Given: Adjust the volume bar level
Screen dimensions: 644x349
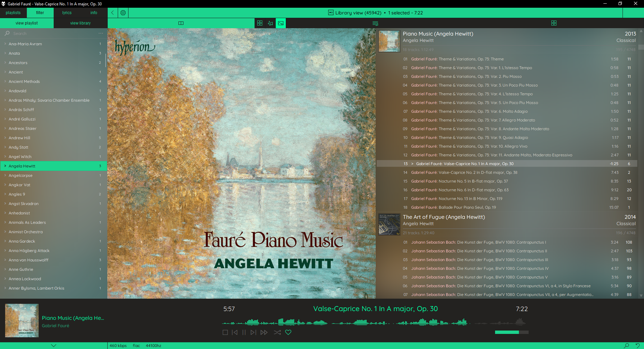Looking at the screenshot, I should coord(512,332).
